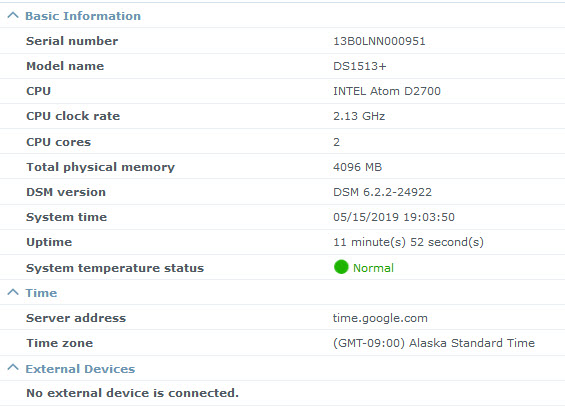Select the time.google.com server address
The width and height of the screenshot is (565, 407).
[x=380, y=318]
